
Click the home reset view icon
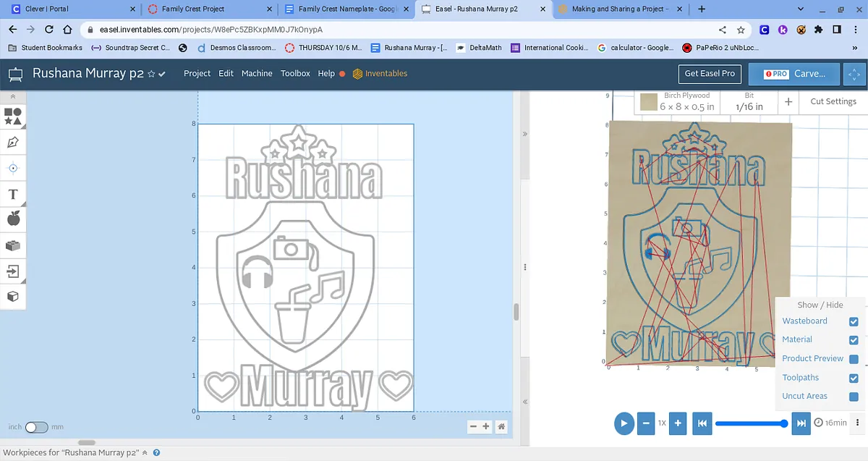pos(501,427)
